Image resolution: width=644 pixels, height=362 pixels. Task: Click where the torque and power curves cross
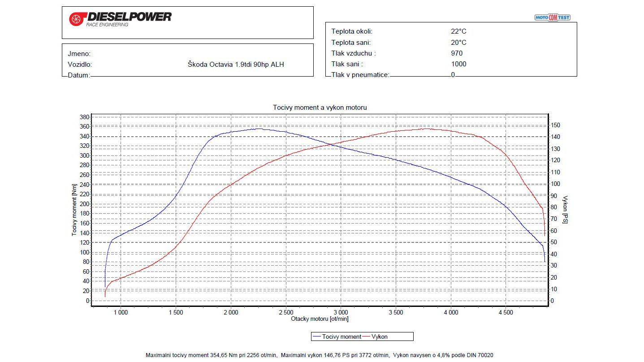point(332,144)
